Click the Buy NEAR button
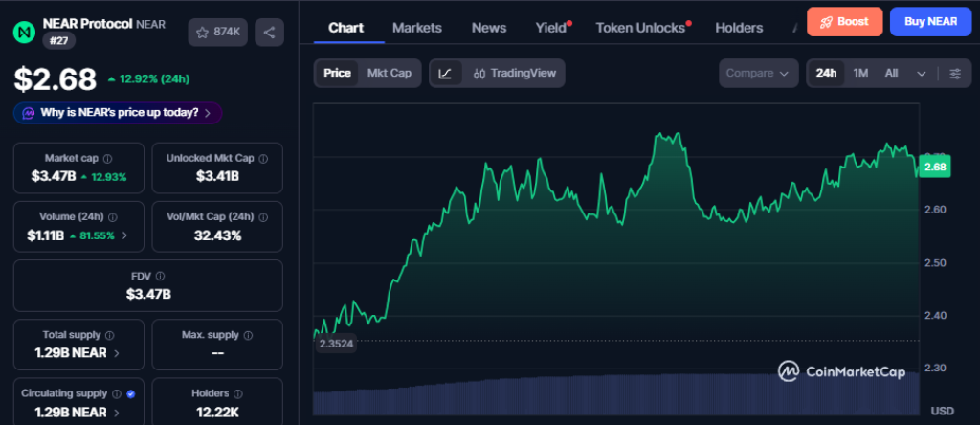This screenshot has width=980, height=425. [930, 22]
